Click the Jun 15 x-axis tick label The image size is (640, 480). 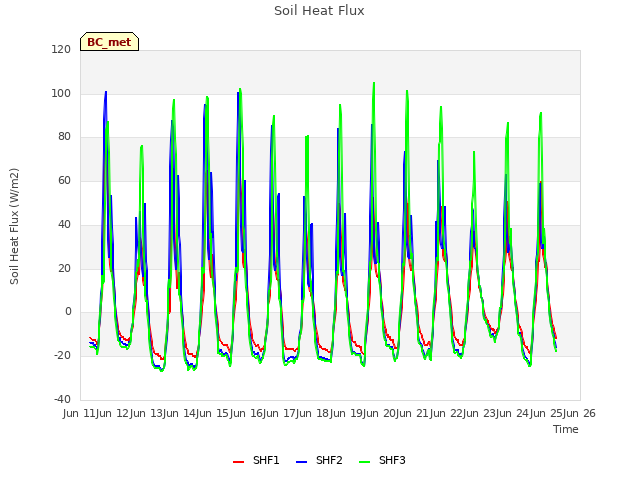click(x=214, y=413)
